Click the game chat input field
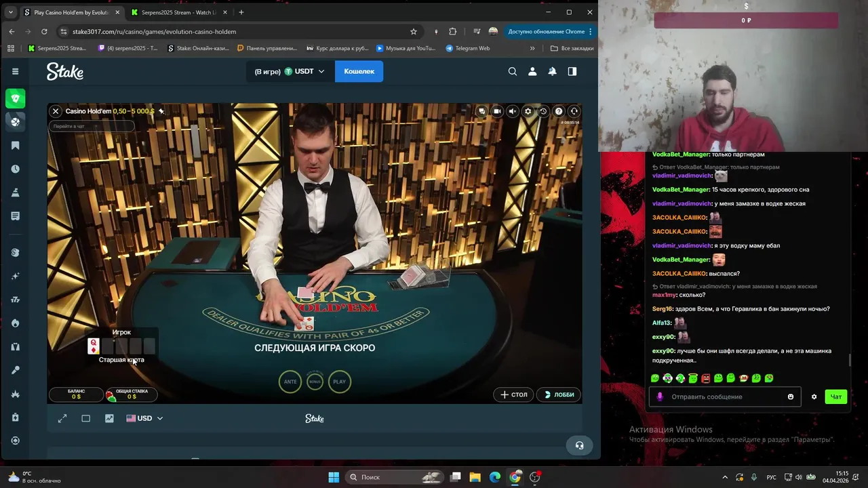Image resolution: width=868 pixels, height=488 pixels. click(92, 126)
